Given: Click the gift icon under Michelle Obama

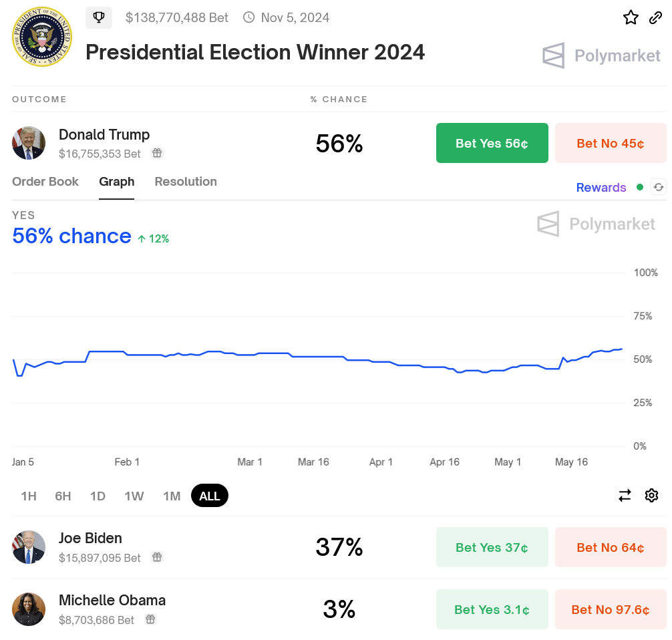Looking at the screenshot, I should pyautogui.click(x=151, y=619).
